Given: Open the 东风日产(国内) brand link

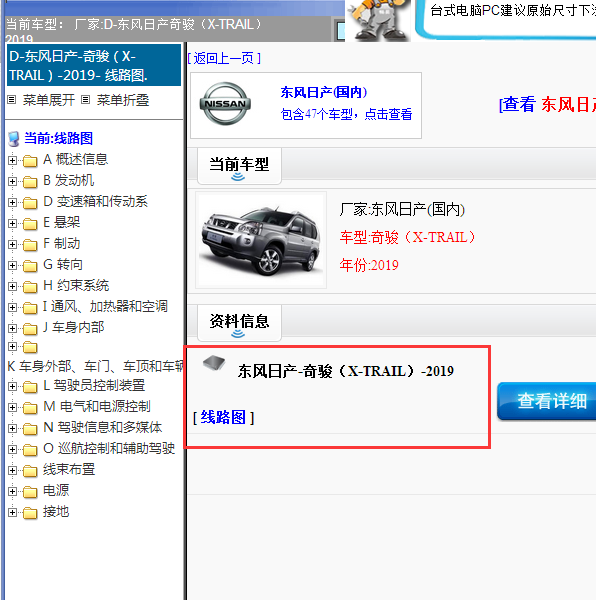Looking at the screenshot, I should click(x=324, y=92).
